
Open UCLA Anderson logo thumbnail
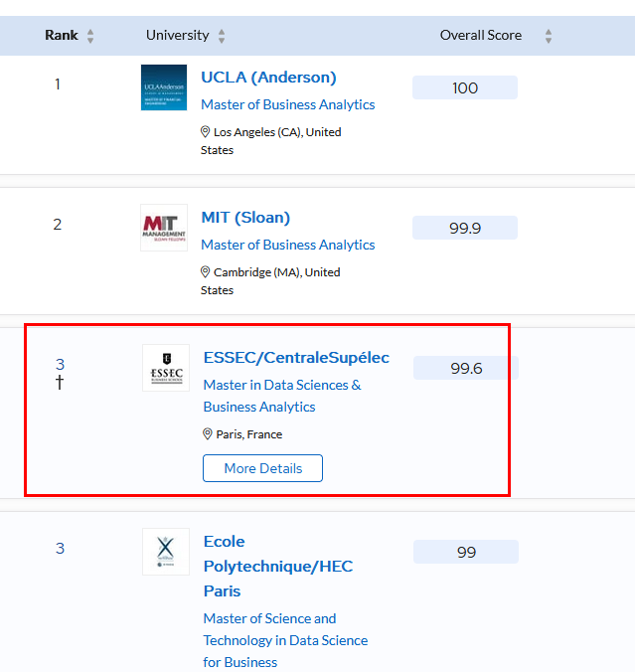pos(164,87)
